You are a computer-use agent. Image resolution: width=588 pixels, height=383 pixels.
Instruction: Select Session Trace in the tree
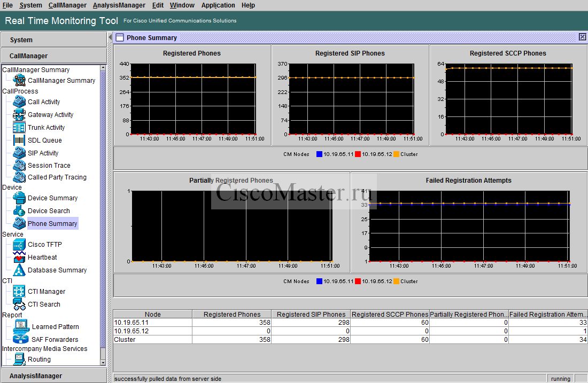49,165
